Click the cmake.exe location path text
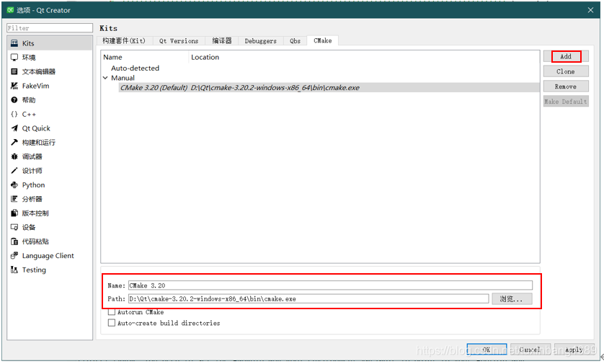The height and width of the screenshot is (364, 604). (275, 88)
